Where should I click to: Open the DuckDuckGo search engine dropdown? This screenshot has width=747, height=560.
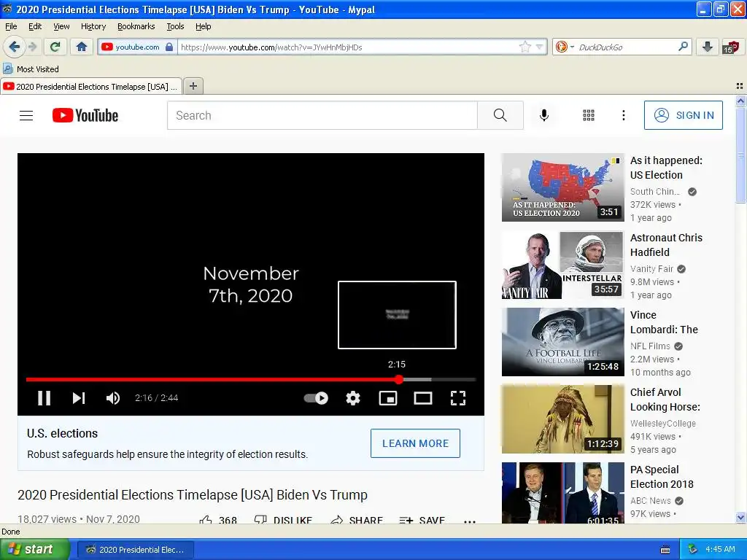point(565,47)
